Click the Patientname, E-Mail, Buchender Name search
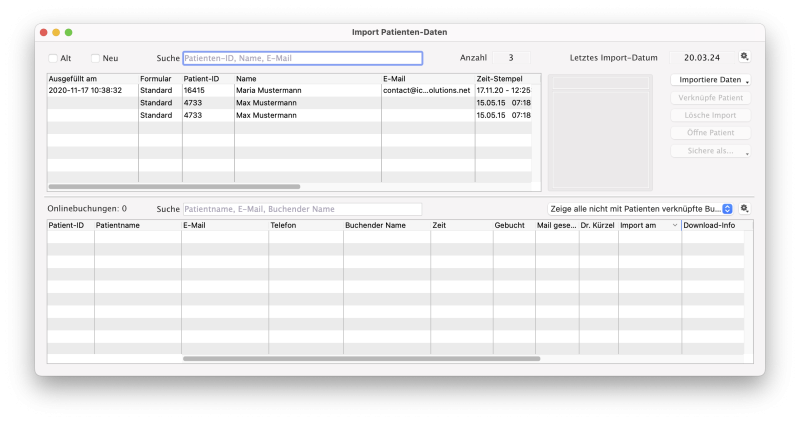800x422 pixels. coord(302,209)
